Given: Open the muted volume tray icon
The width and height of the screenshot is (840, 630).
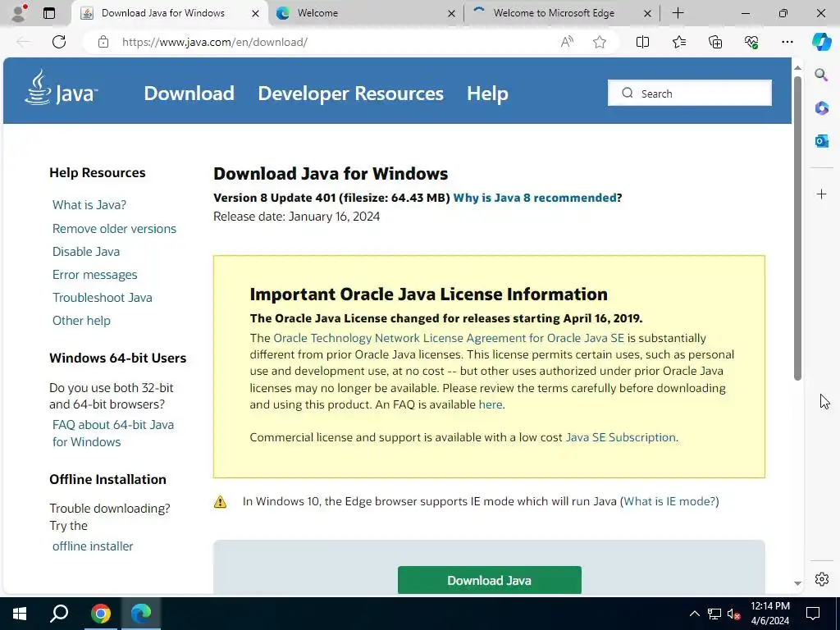Looking at the screenshot, I should (734, 614).
